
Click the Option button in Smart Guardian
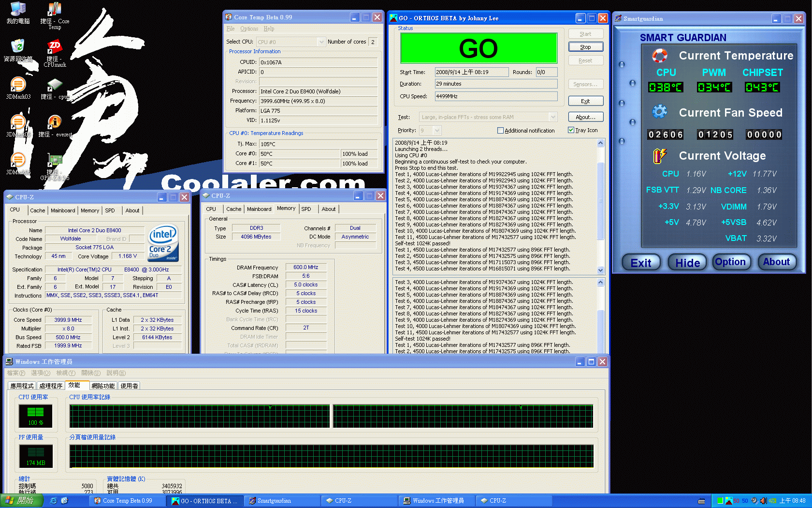pyautogui.click(x=731, y=262)
